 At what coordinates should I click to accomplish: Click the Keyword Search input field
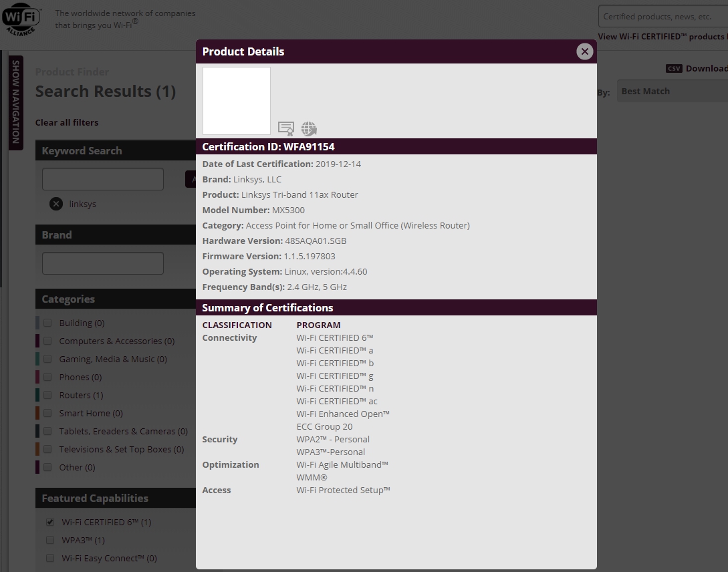pos(102,179)
